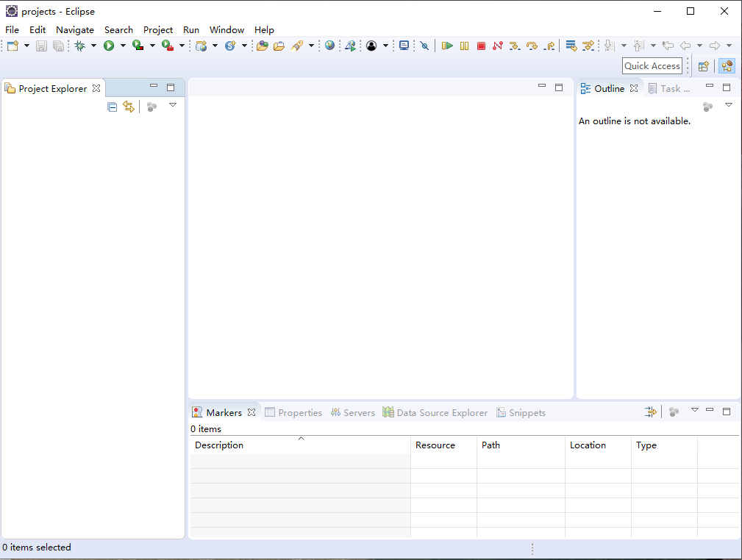Open the Web Browser globe icon

click(330, 46)
